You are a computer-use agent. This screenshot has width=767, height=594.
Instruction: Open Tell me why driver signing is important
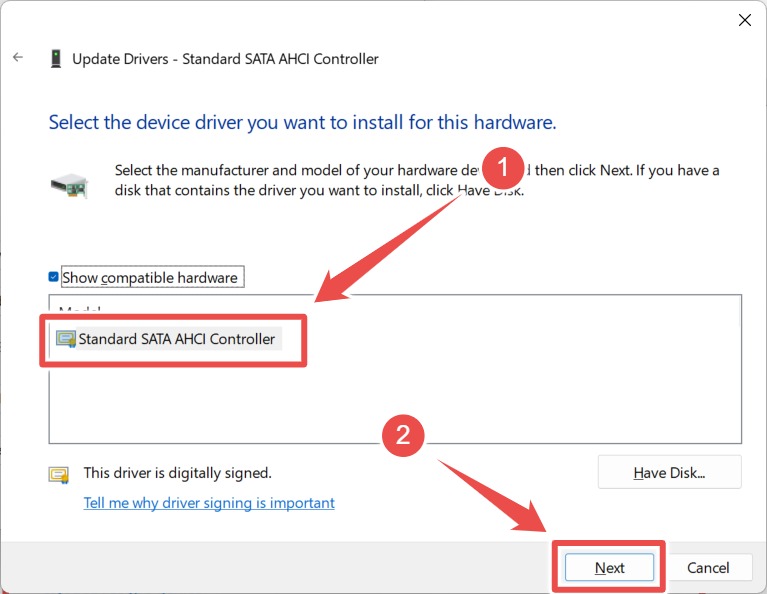[x=209, y=503]
